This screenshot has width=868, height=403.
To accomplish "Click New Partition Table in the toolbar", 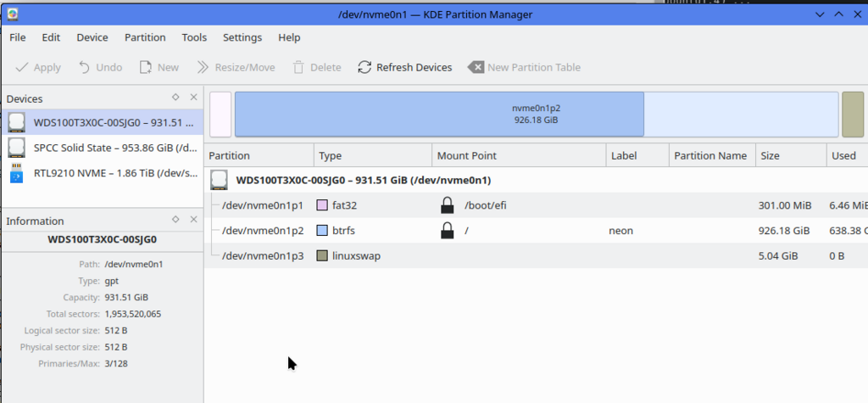I will coord(524,68).
